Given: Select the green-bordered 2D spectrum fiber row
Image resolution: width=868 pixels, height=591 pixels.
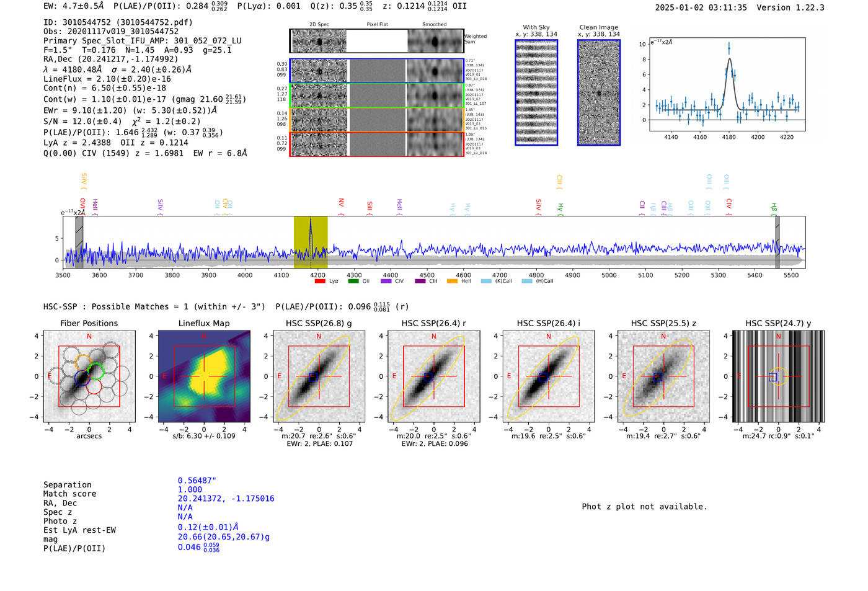Looking at the screenshot, I should (x=377, y=96).
